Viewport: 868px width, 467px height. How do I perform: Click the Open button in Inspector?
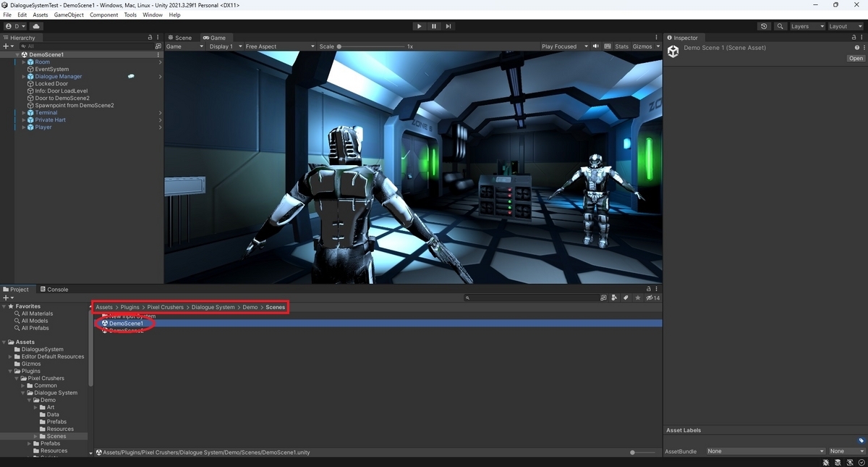pyautogui.click(x=856, y=59)
